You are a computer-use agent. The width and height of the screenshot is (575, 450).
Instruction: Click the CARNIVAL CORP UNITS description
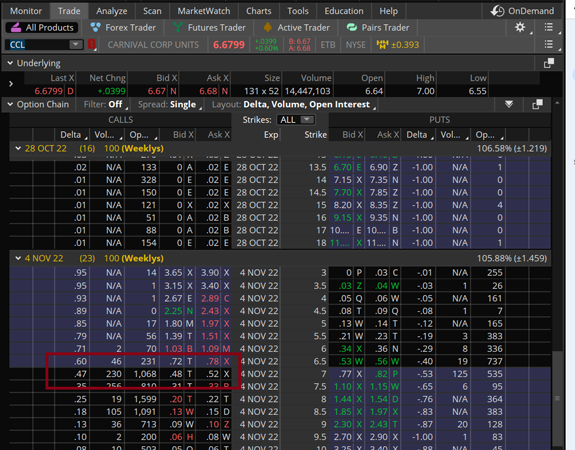coord(153,45)
